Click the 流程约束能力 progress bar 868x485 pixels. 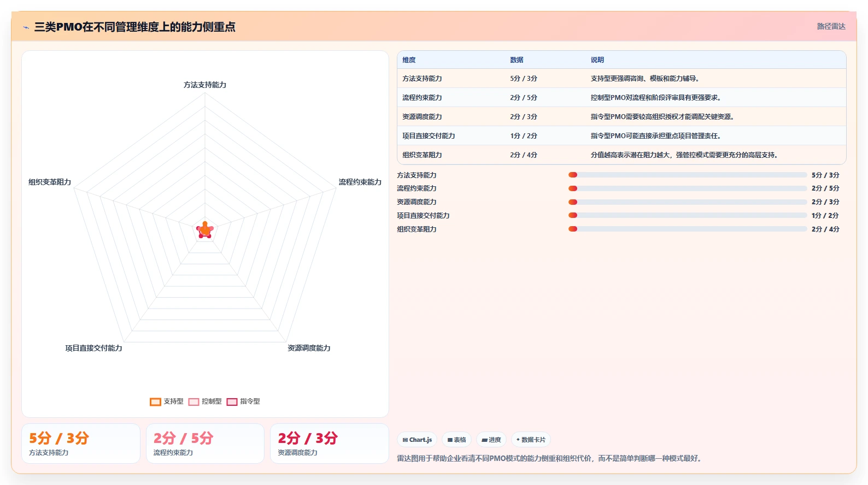point(688,188)
